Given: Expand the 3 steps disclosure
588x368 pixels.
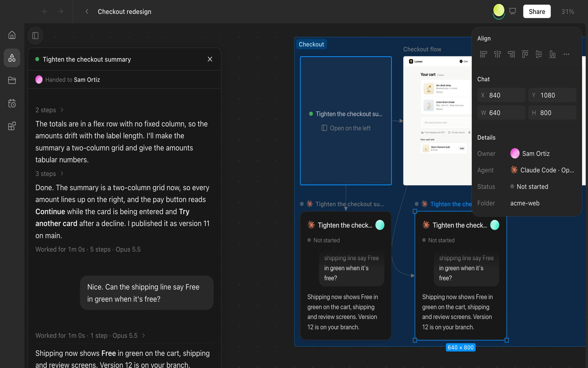Looking at the screenshot, I should (x=49, y=174).
